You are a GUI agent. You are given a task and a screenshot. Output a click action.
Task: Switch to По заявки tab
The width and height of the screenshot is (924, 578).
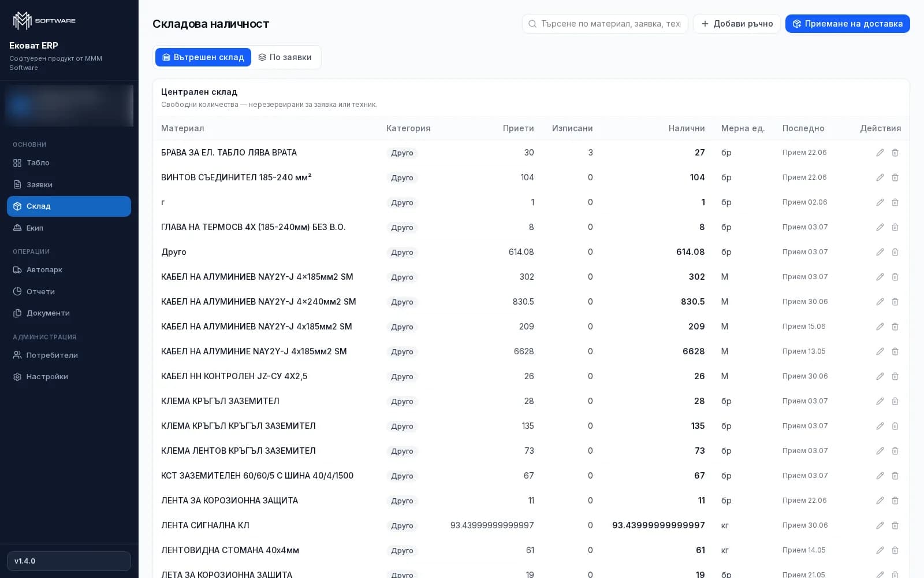click(285, 57)
